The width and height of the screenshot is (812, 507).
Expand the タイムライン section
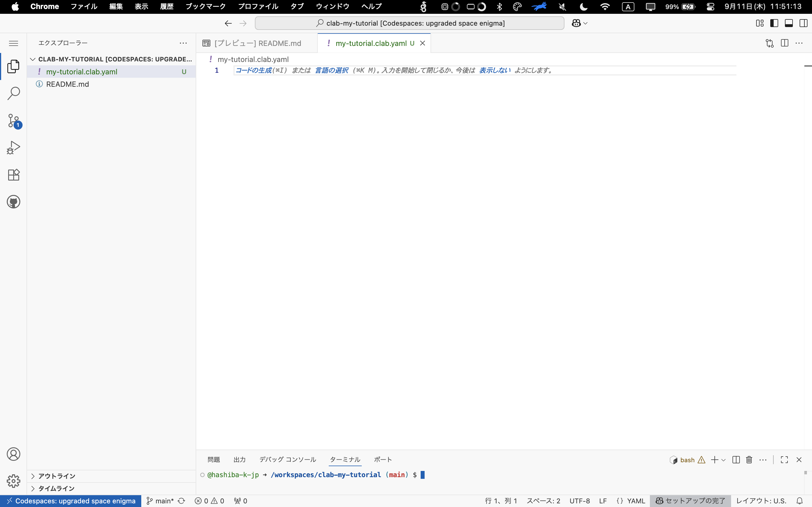[56, 489]
